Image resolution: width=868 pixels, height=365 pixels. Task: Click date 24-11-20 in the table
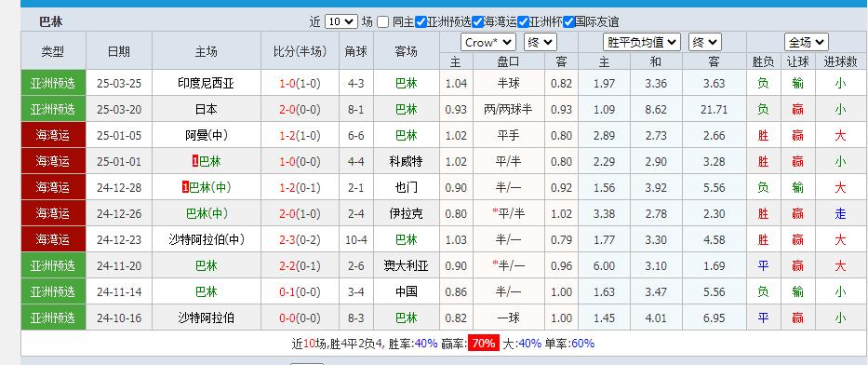[x=119, y=266]
